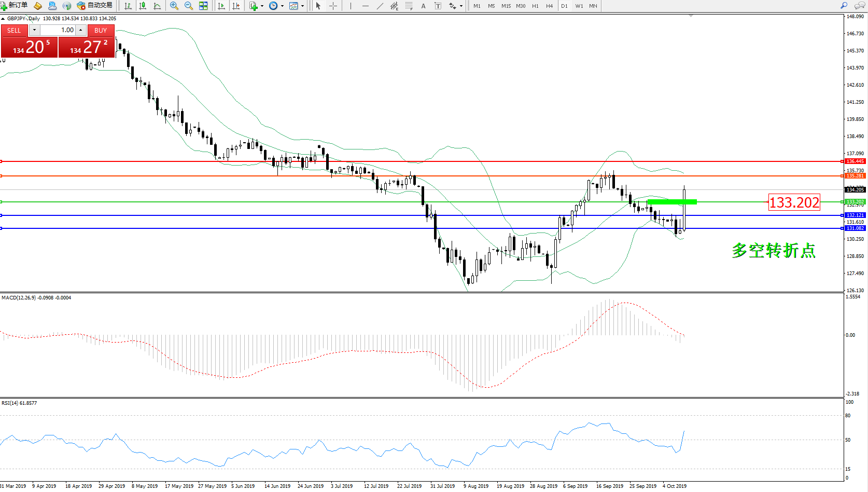Open the indicators list dropdown arrow
868x492 pixels.
[x=262, y=6]
